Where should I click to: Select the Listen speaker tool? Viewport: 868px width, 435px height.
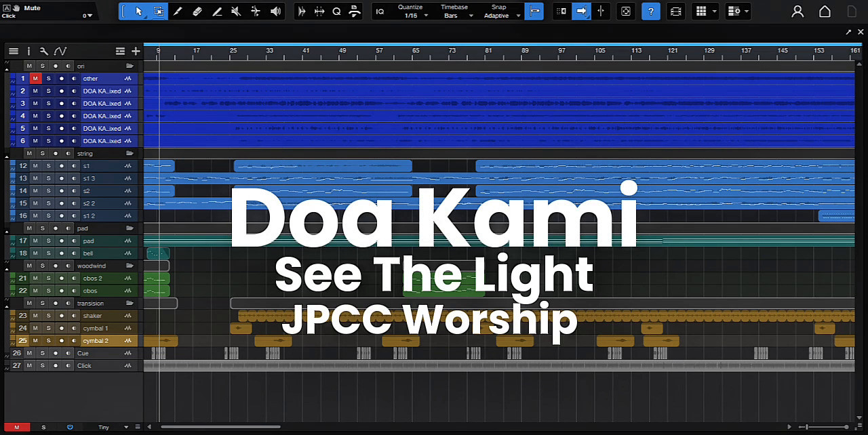[275, 12]
